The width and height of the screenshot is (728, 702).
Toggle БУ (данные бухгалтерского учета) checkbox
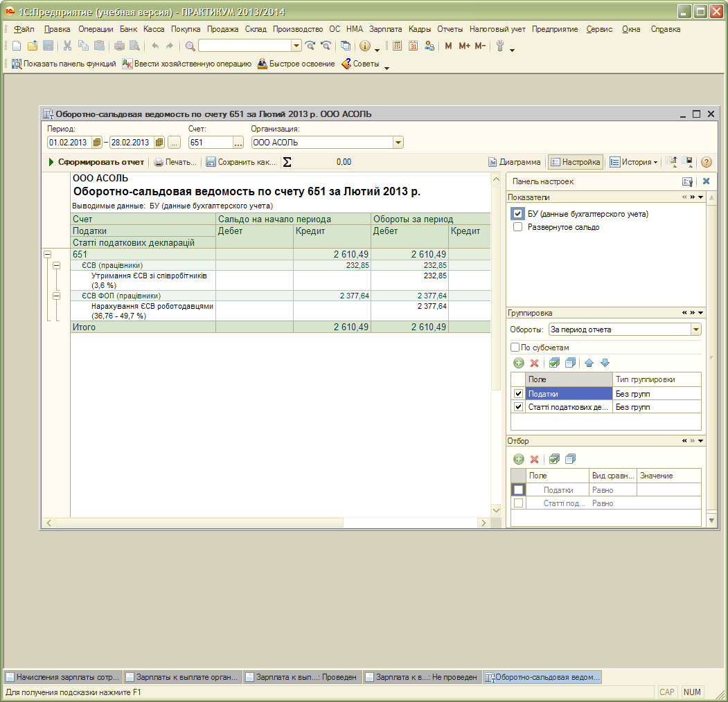pyautogui.click(x=517, y=214)
